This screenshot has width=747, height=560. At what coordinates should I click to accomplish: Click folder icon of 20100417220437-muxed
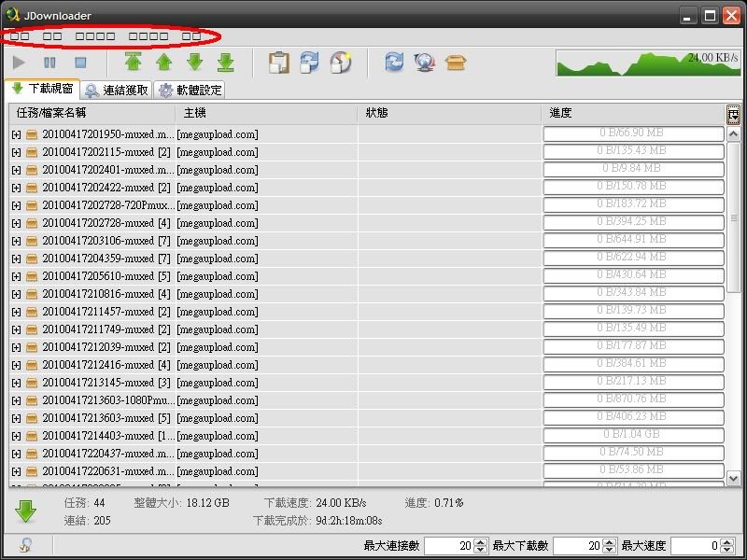tap(32, 454)
